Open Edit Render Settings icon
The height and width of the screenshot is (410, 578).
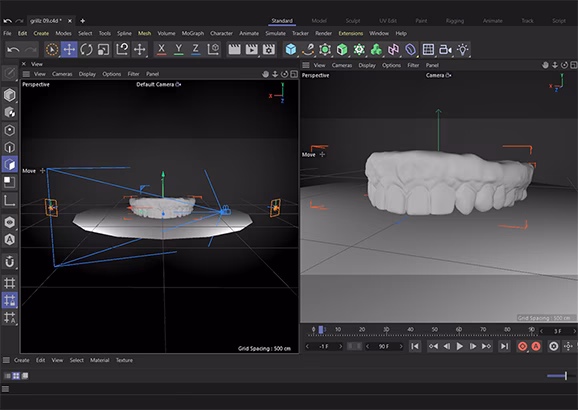pos(269,49)
